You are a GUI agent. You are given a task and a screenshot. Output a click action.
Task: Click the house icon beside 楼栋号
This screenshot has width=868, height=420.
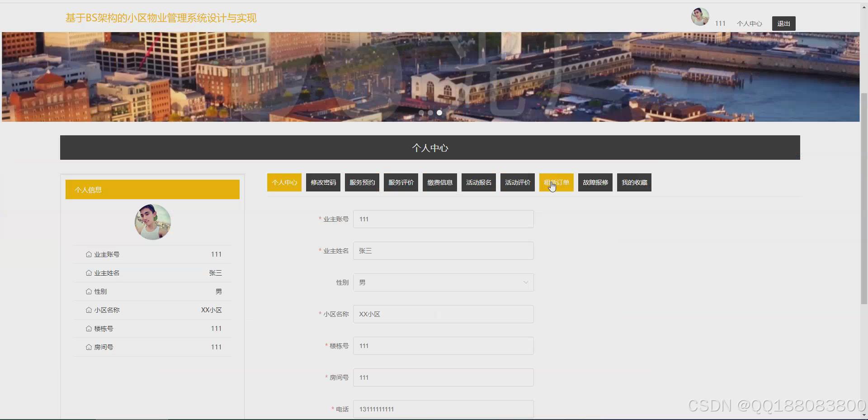(89, 329)
